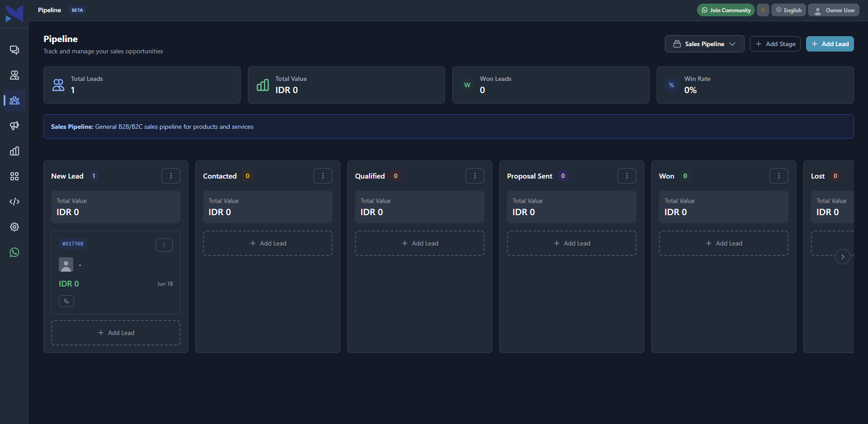Expand the Sales Pipeline dropdown
The image size is (868, 424).
point(704,44)
